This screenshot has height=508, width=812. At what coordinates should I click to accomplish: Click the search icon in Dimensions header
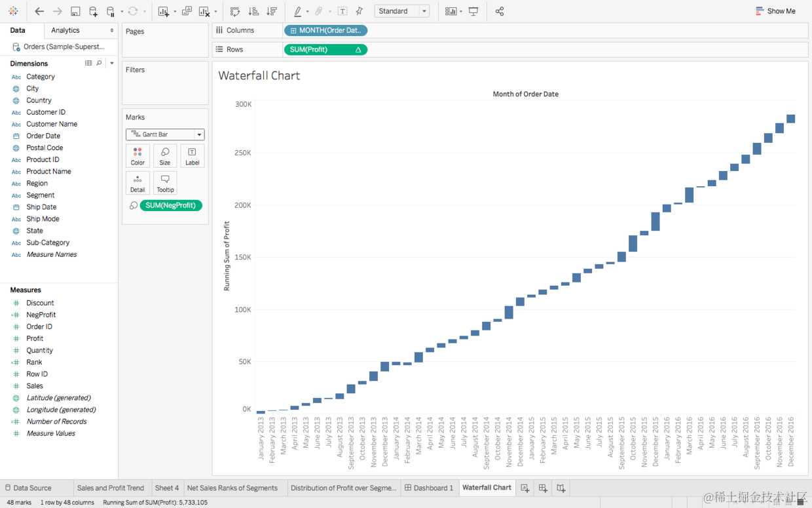pos(100,63)
